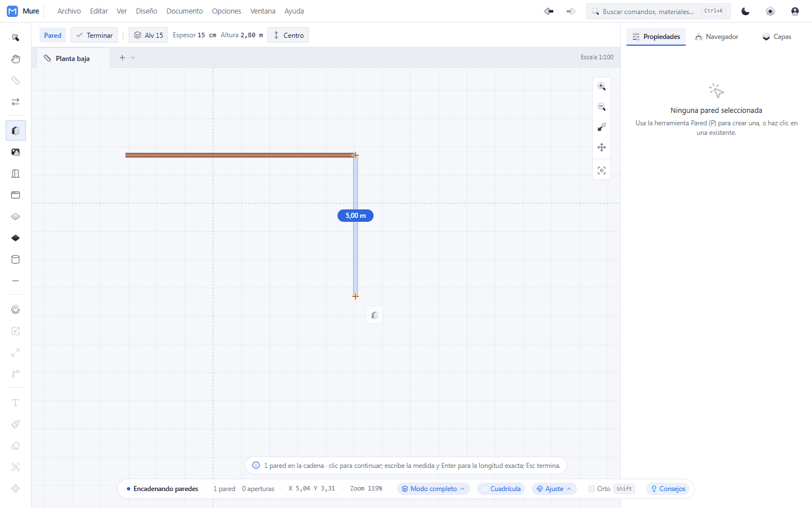Select the Planta baja tab
Screen dimensions: 812x508
pyautogui.click(x=73, y=58)
